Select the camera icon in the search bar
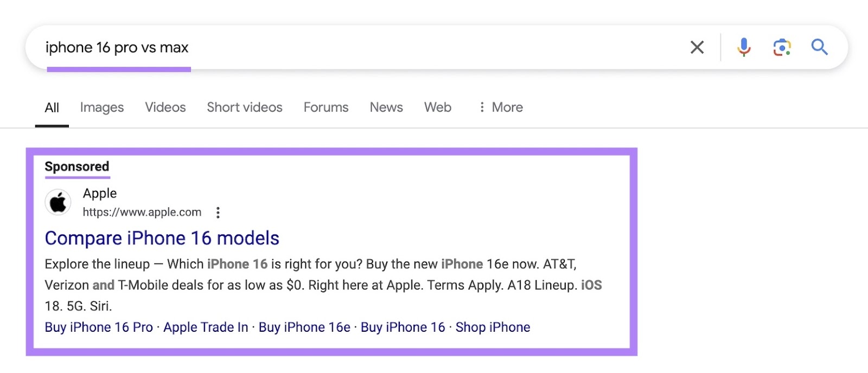 pos(782,47)
